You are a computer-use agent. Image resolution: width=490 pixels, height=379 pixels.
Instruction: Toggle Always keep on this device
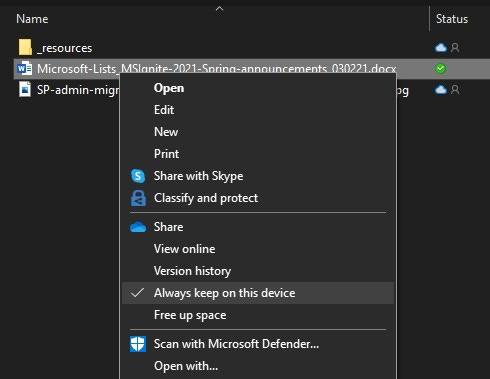[x=258, y=293]
